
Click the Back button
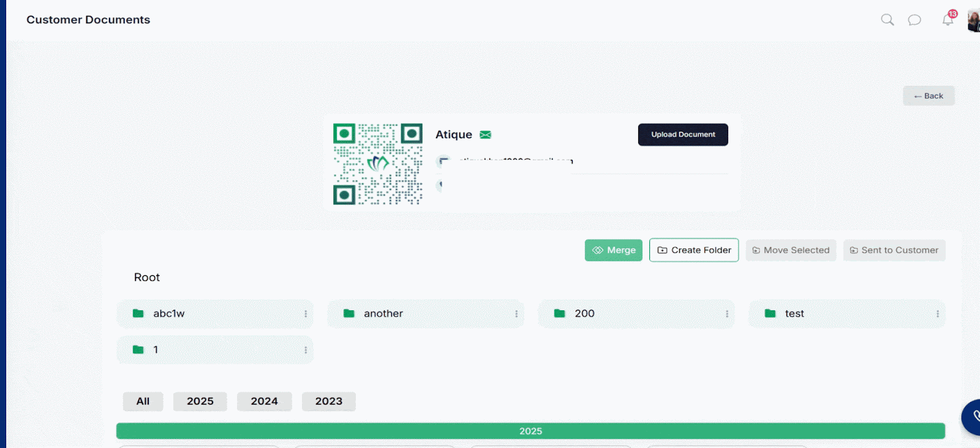pos(929,95)
